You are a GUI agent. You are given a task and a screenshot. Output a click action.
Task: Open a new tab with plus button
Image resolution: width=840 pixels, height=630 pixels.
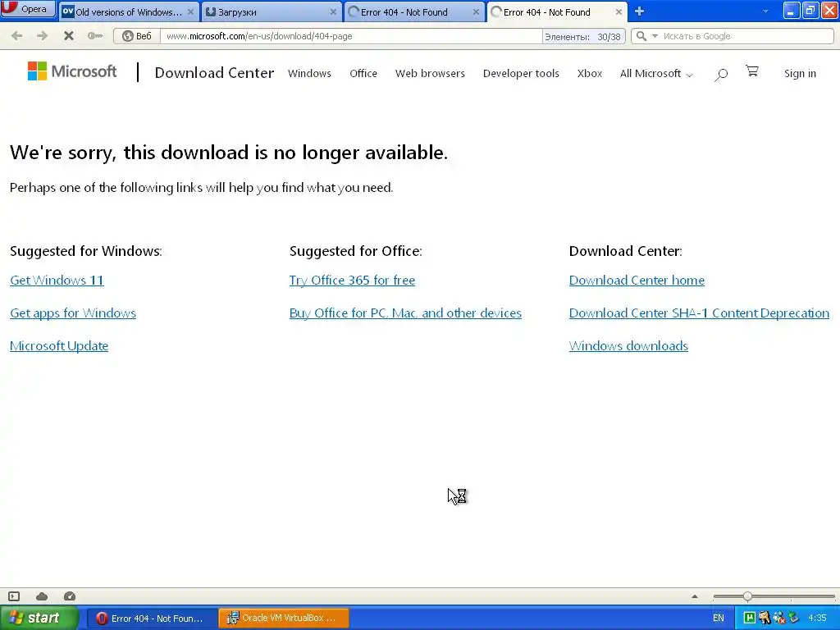click(639, 11)
